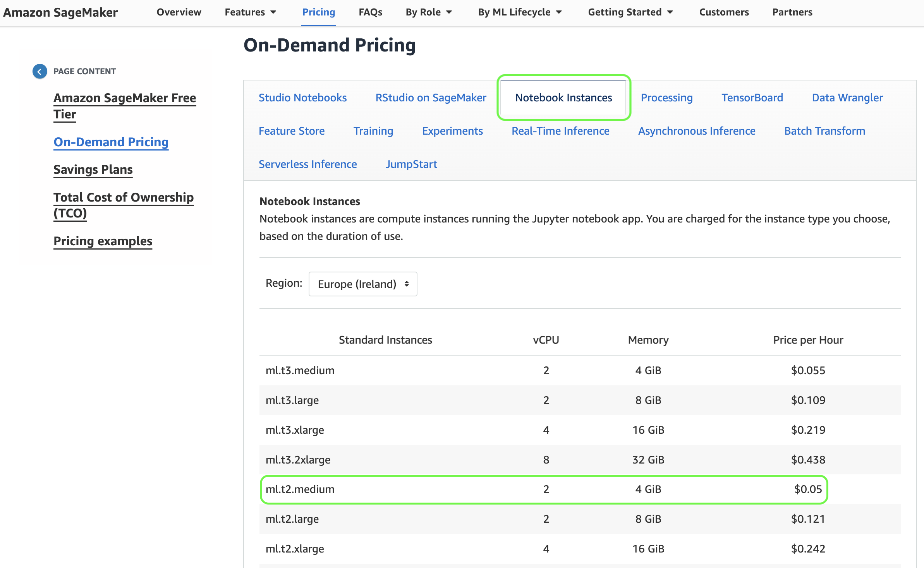Go to the Overview nav item
This screenshot has height=568, width=924.
(x=179, y=12)
